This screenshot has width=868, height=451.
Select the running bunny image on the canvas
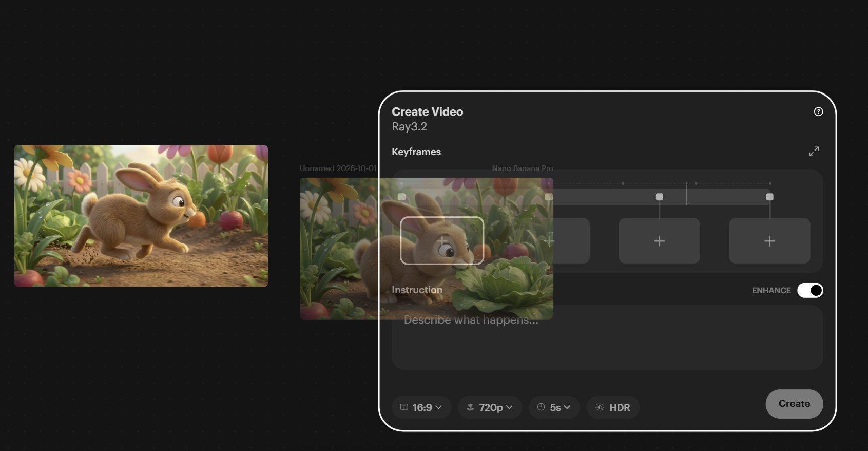(141, 216)
